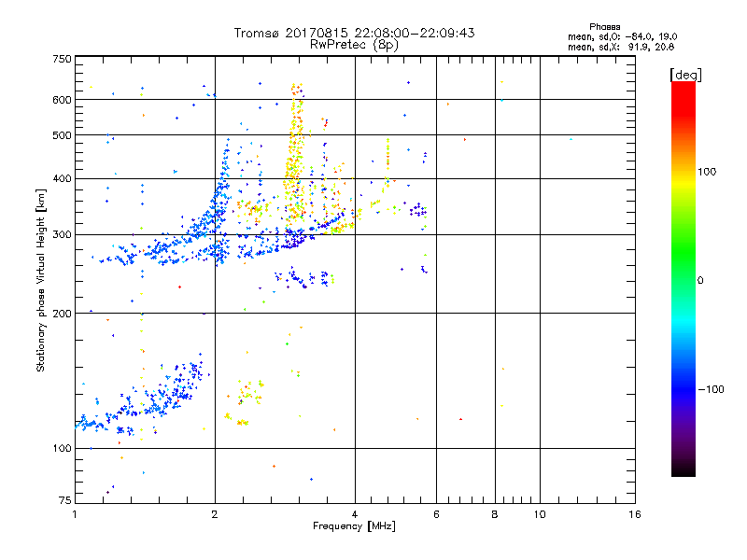
Task: Click the 'mean, sd,O: -84.0, 19.0' text
Action: [x=622, y=36]
